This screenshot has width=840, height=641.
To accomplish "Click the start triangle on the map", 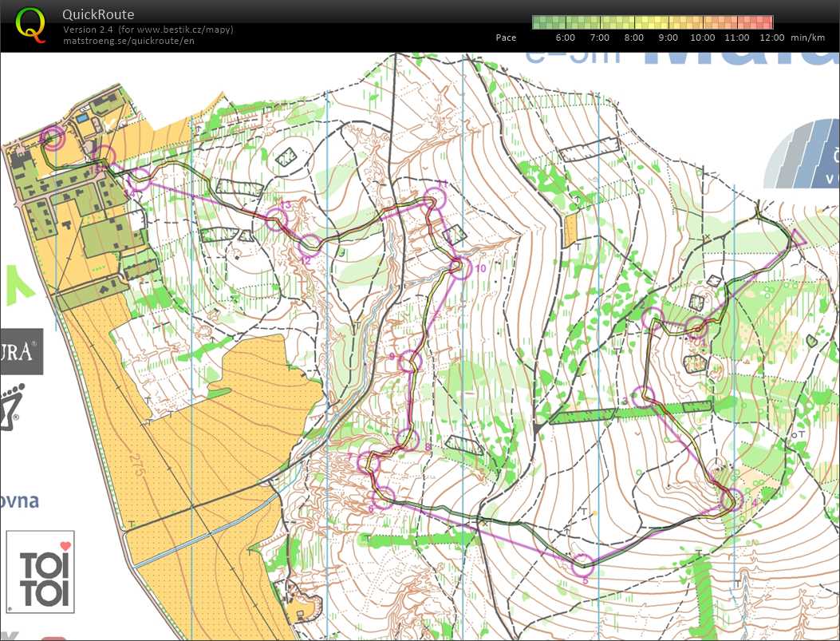I will point(796,238).
